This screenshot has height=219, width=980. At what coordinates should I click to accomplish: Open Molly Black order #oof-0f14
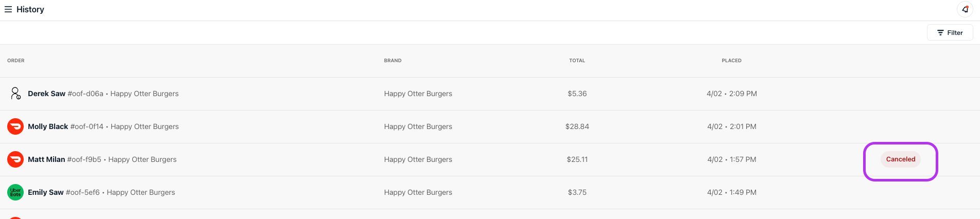click(103, 126)
